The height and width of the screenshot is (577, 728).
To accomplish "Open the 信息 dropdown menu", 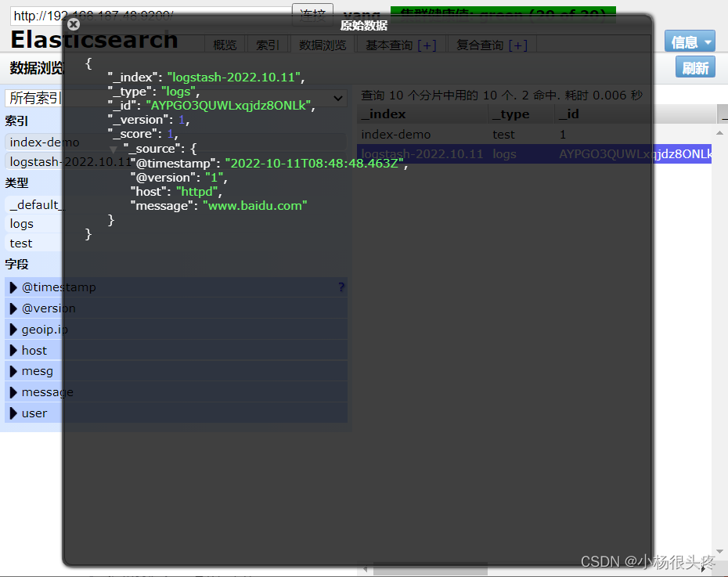I will 690,42.
